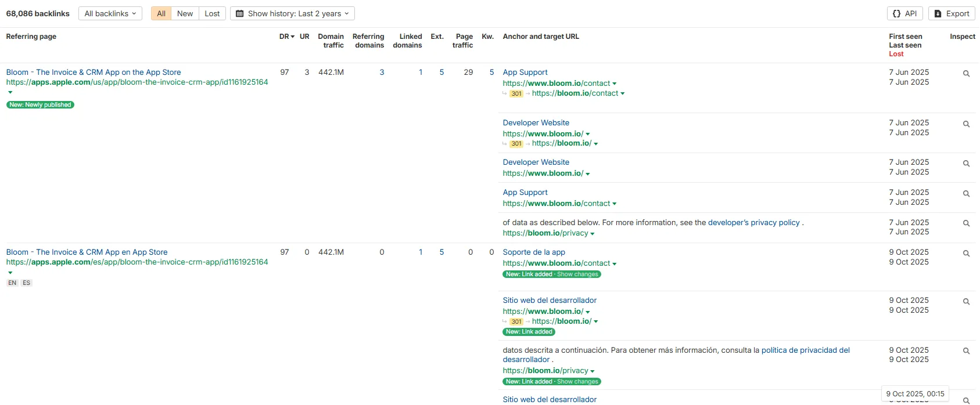This screenshot has height=405, width=980.
Task: Open dropdown next to https://bloom.io/privacy English row
Action: (x=593, y=234)
